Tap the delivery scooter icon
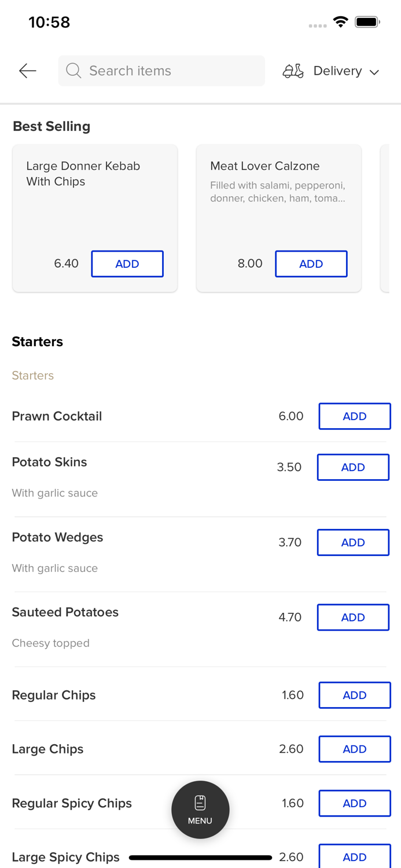 tap(293, 71)
